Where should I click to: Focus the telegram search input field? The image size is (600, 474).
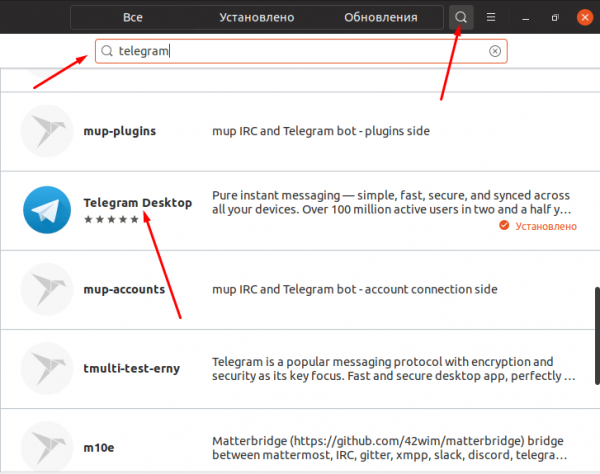click(x=301, y=51)
